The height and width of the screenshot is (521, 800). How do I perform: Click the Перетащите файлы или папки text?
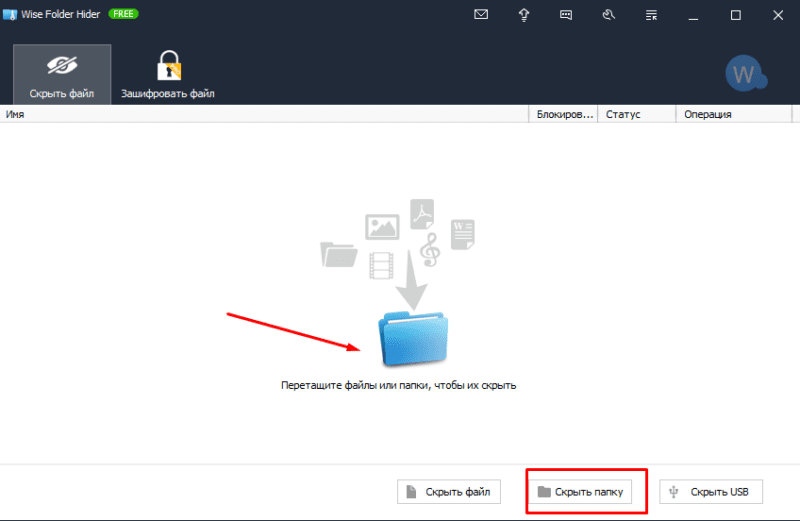pos(398,385)
